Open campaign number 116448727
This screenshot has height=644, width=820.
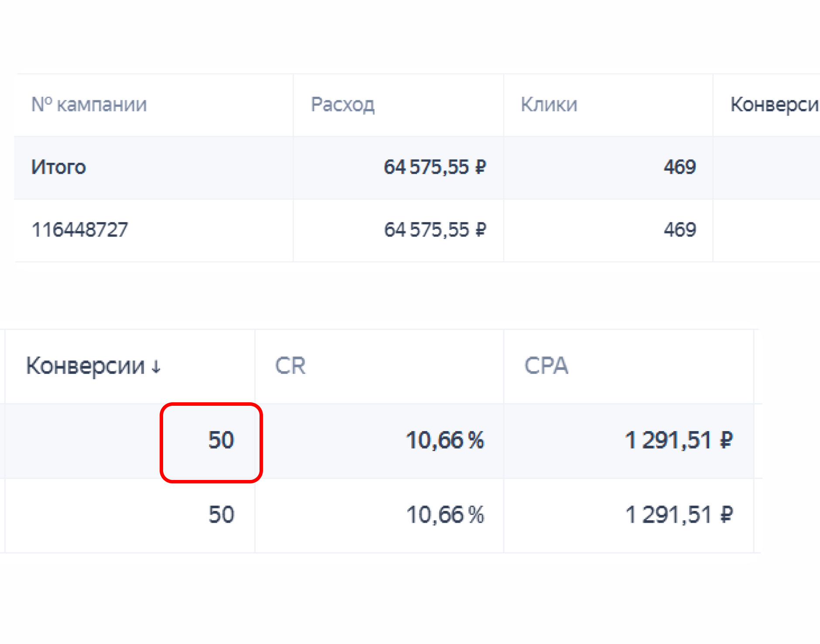click(x=80, y=230)
